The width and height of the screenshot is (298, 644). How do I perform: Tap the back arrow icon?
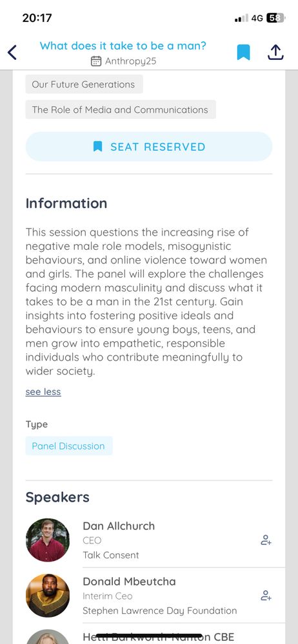12,53
